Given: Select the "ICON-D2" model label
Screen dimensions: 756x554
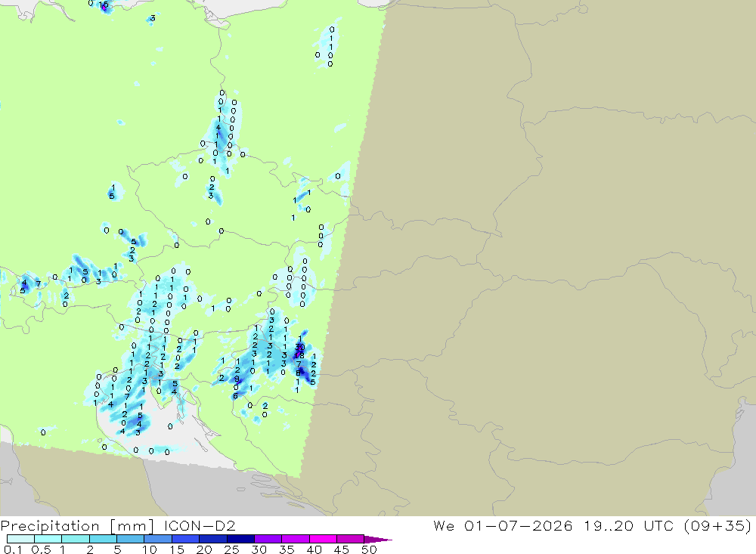Looking at the screenshot, I should click(200, 525).
